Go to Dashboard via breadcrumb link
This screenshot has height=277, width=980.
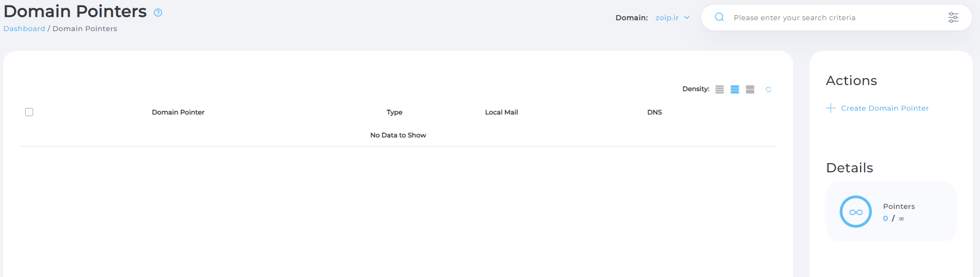click(x=25, y=29)
